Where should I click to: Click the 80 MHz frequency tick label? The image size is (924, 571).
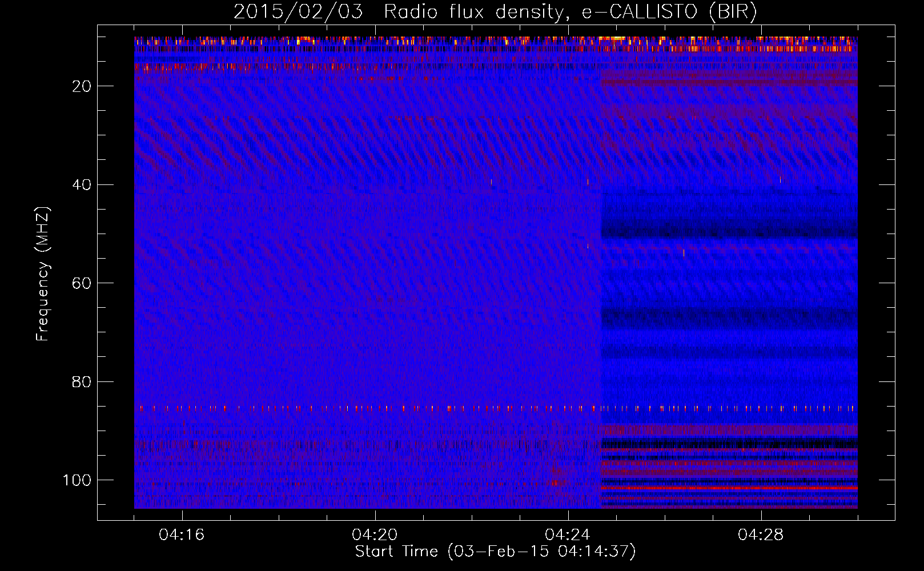pyautogui.click(x=82, y=381)
